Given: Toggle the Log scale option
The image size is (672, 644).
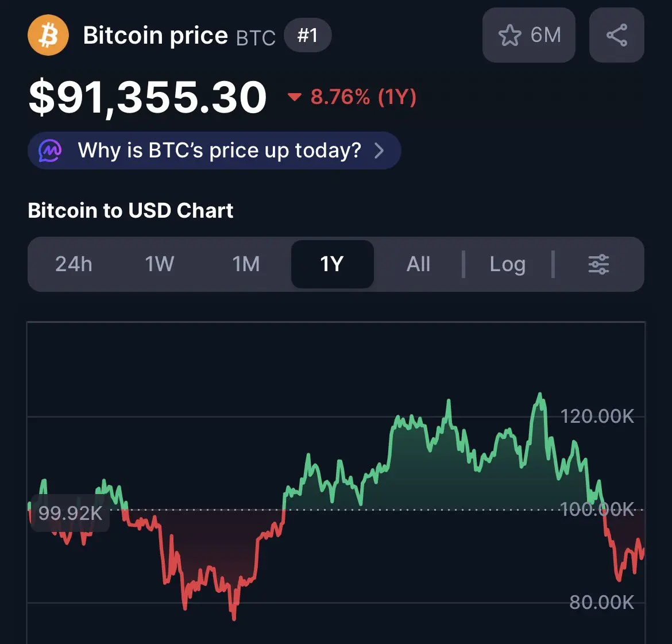Looking at the screenshot, I should click(x=507, y=264).
